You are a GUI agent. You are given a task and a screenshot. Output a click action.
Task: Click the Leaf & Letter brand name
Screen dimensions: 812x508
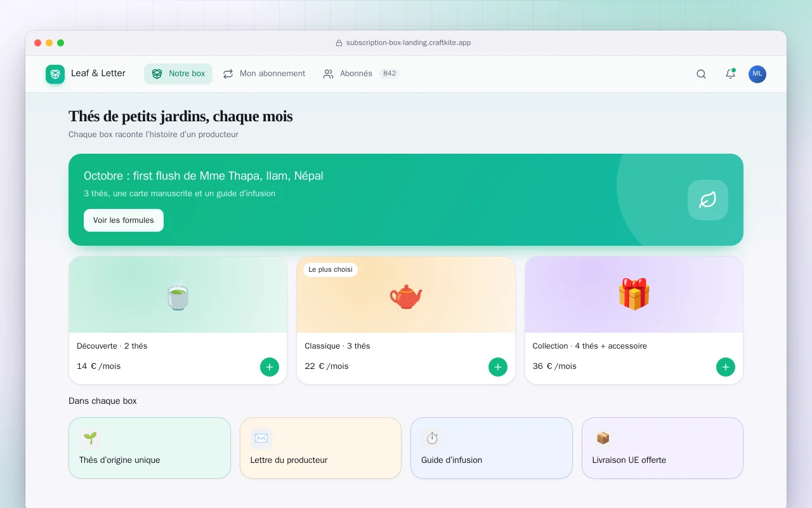98,73
